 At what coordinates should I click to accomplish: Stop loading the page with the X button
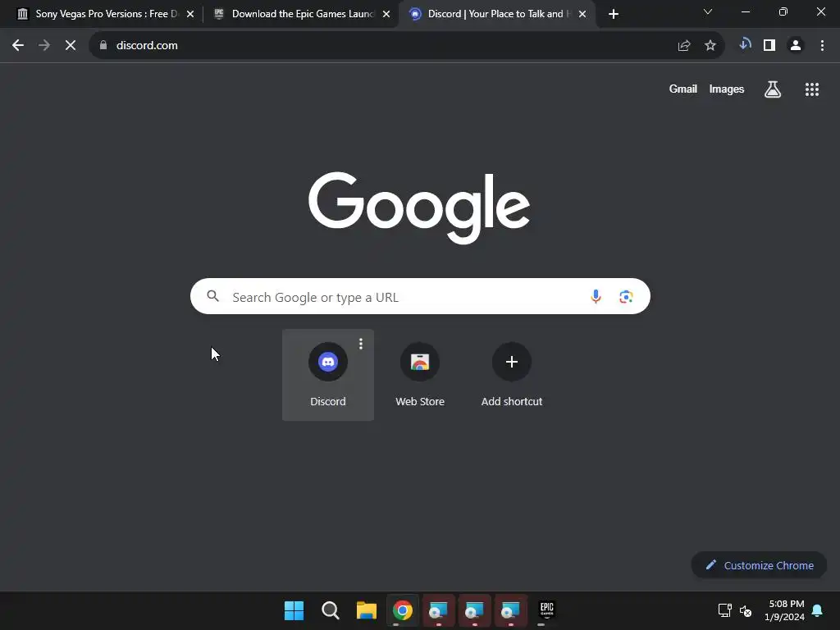tap(71, 46)
